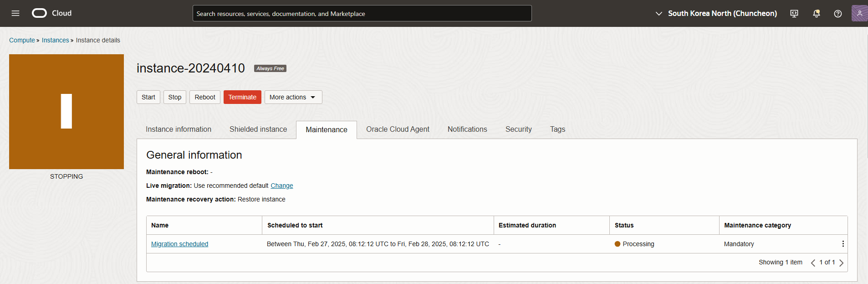The image size is (868, 284).
Task: Click the Reboot button
Action: click(205, 97)
